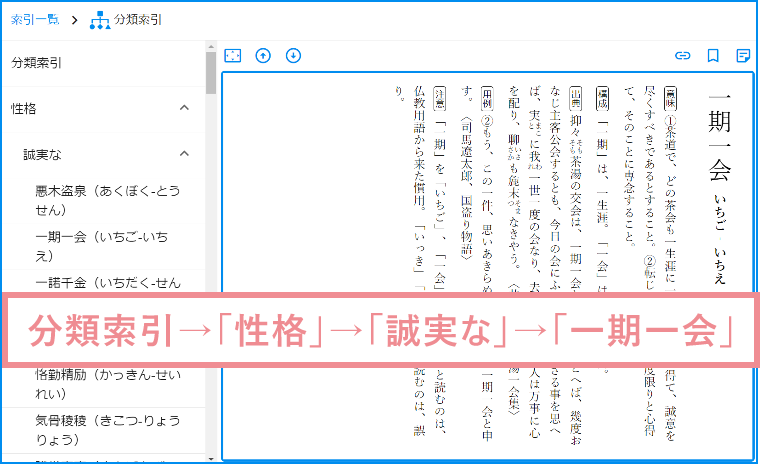Collapse the 性格 category
This screenshot has height=464, width=760.
[x=184, y=108]
